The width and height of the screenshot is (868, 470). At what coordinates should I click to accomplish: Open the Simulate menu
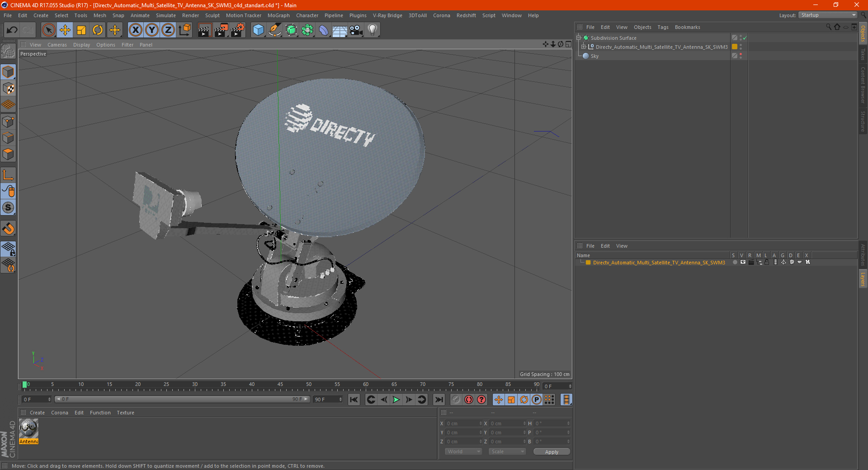click(166, 15)
